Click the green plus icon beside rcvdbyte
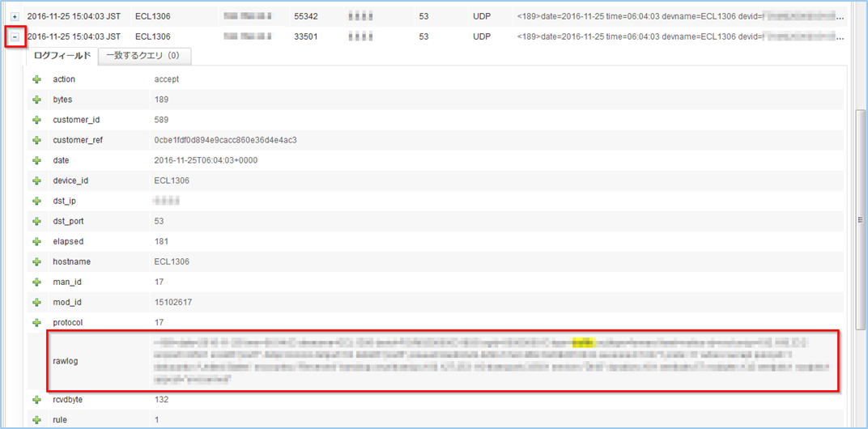 (37, 400)
